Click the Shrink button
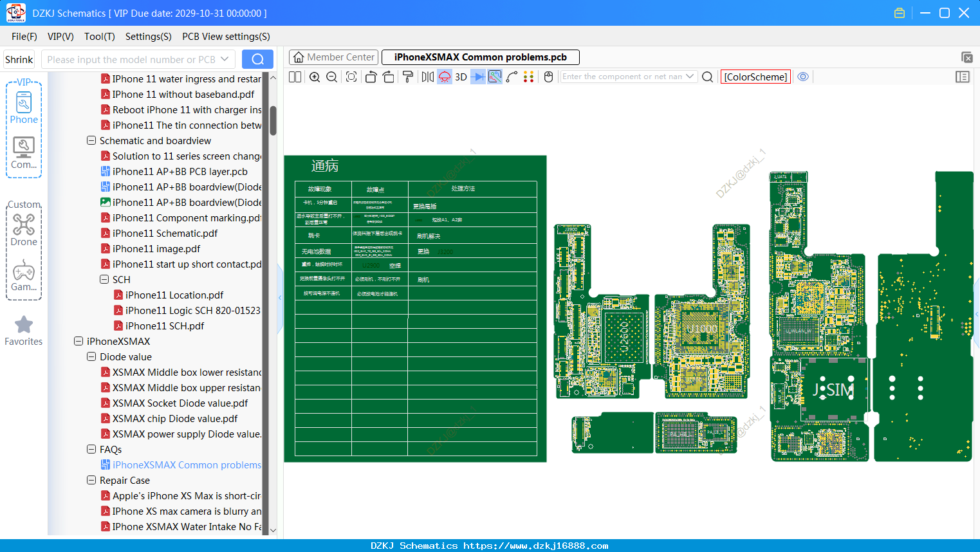This screenshot has width=980, height=552. click(19, 59)
